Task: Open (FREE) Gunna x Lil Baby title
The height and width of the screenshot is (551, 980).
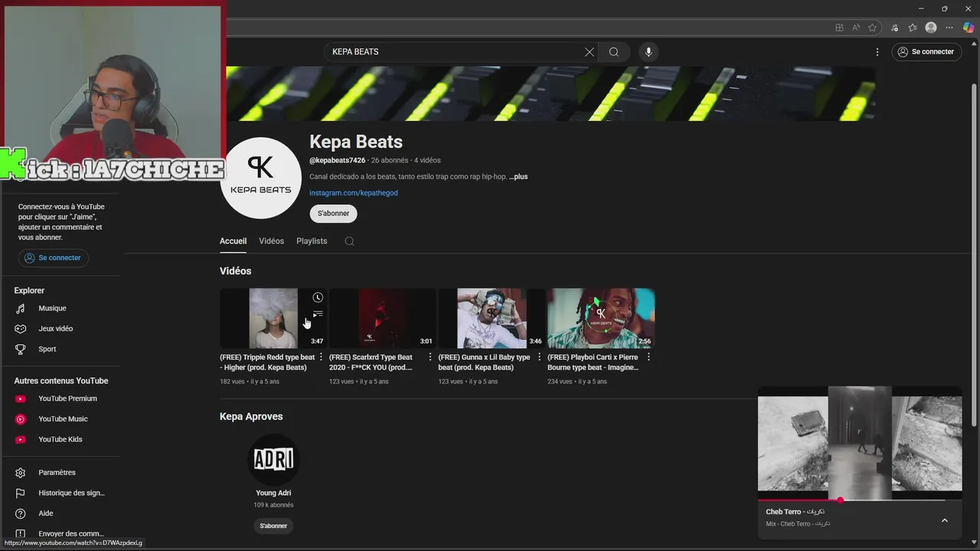Action: 484,362
